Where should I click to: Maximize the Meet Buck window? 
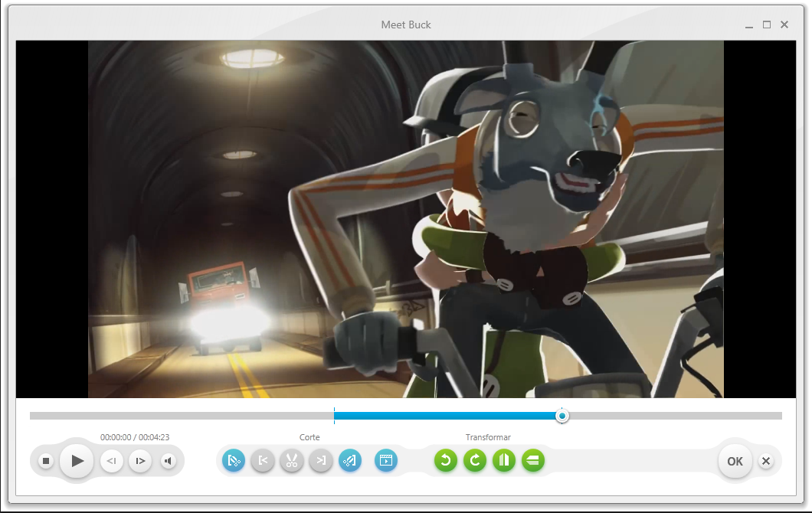coord(767,25)
